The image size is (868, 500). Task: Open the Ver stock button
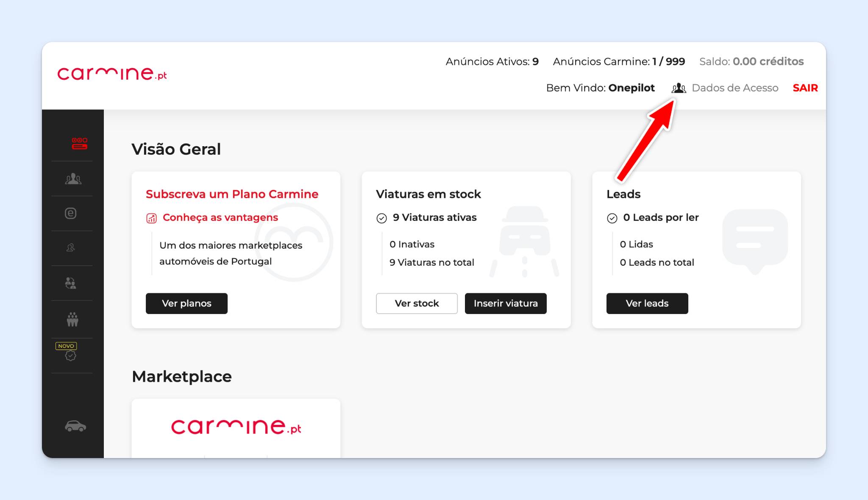(417, 303)
